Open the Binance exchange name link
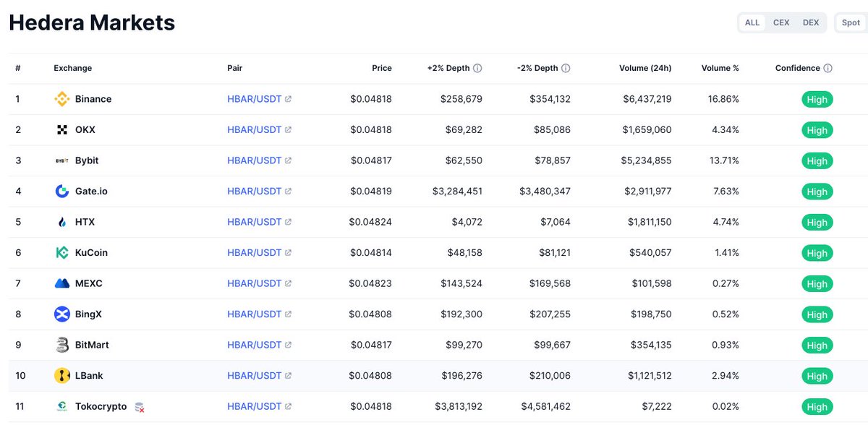Viewport: 868px width, 425px height. 93,99
